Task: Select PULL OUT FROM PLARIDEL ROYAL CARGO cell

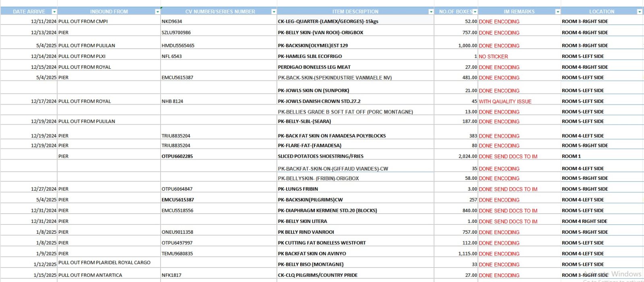Action: pyautogui.click(x=109, y=263)
